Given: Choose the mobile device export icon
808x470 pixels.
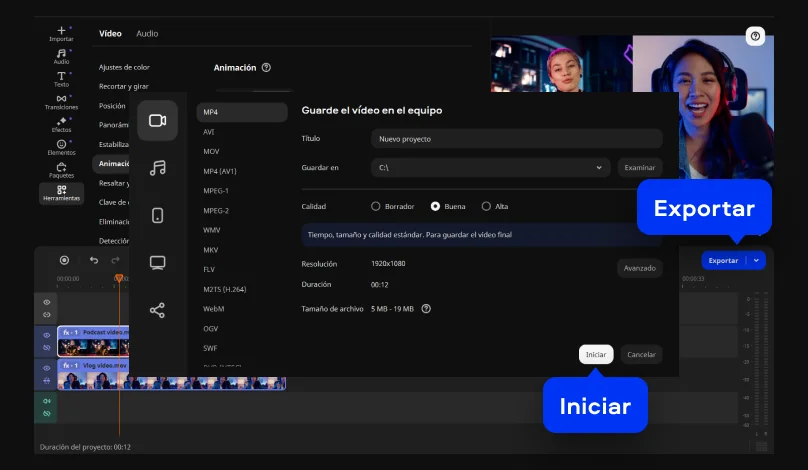Looking at the screenshot, I should pos(157,215).
